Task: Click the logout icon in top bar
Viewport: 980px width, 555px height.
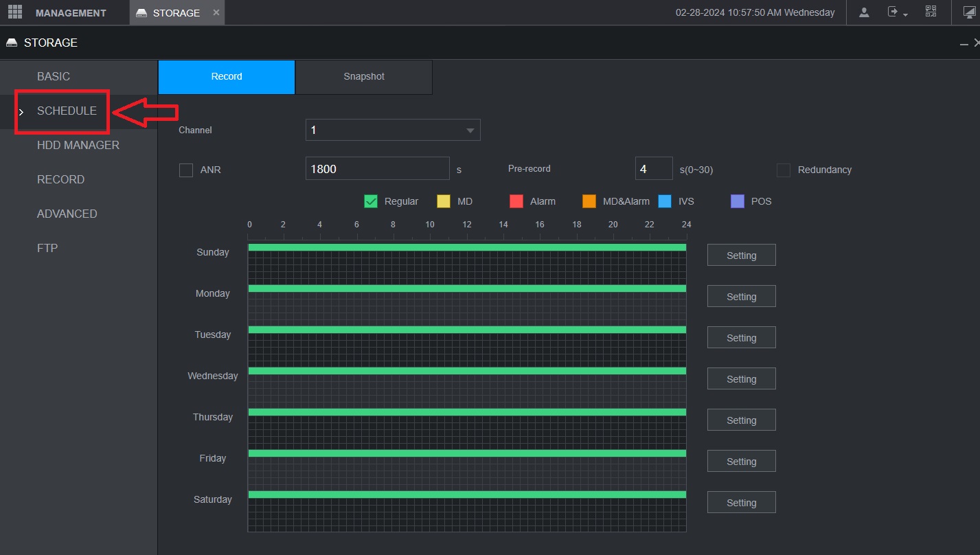Action: [x=893, y=12]
